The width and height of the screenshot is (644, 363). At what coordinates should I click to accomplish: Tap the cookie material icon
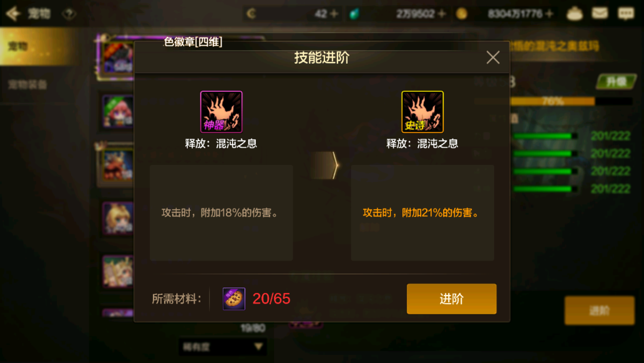coord(233,299)
